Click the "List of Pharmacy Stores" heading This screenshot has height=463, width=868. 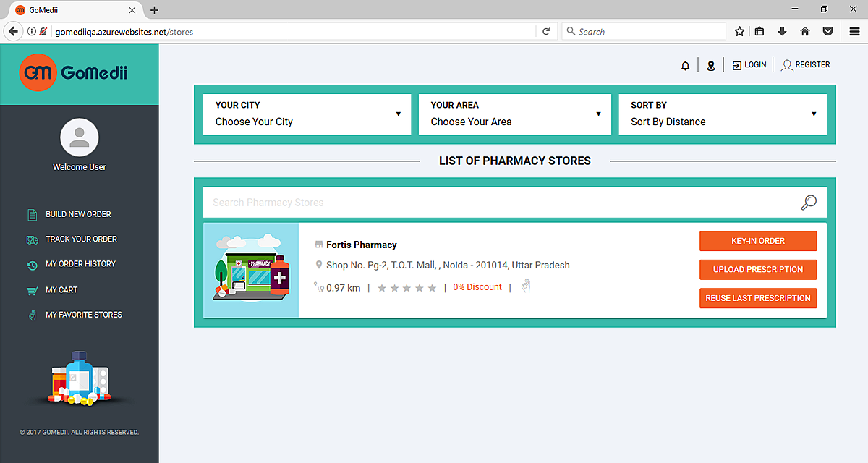(515, 161)
